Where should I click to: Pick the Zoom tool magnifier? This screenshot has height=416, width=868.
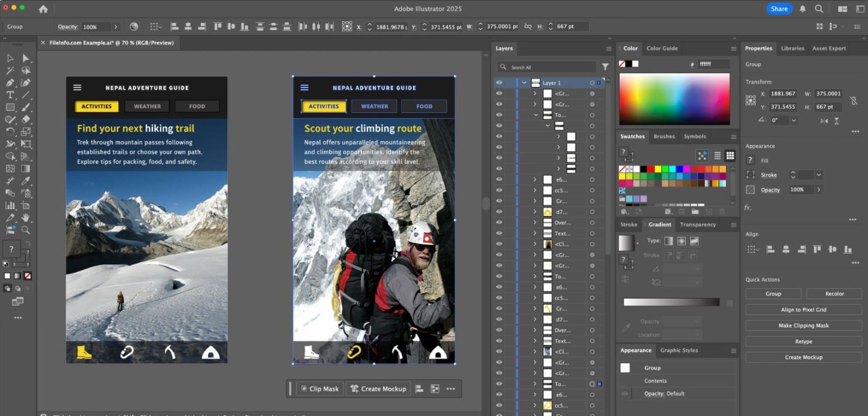pyautogui.click(x=25, y=230)
